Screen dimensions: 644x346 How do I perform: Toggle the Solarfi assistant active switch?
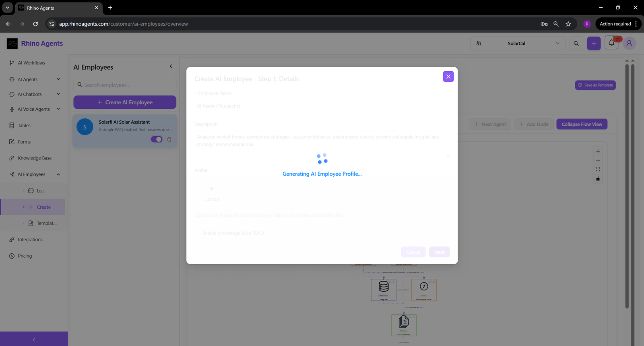pos(157,139)
